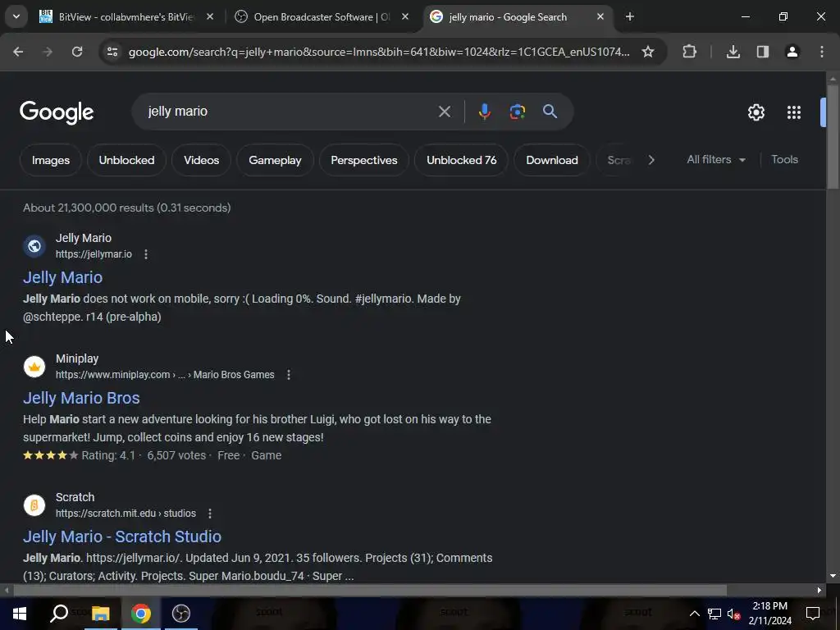Open OBS Studio from taskbar

181,614
